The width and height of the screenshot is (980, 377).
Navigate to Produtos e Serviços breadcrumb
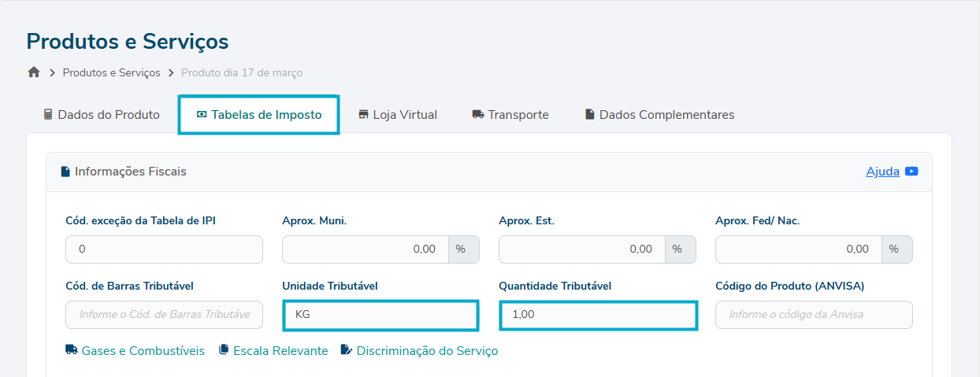[111, 72]
